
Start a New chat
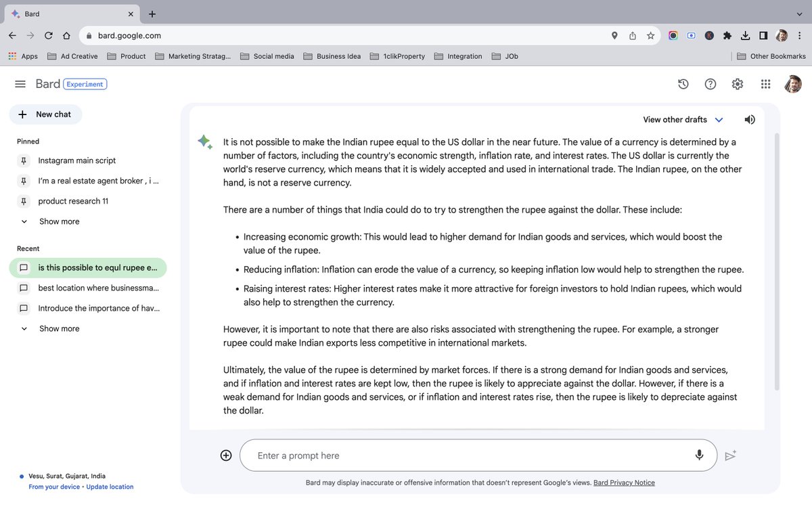tap(45, 114)
